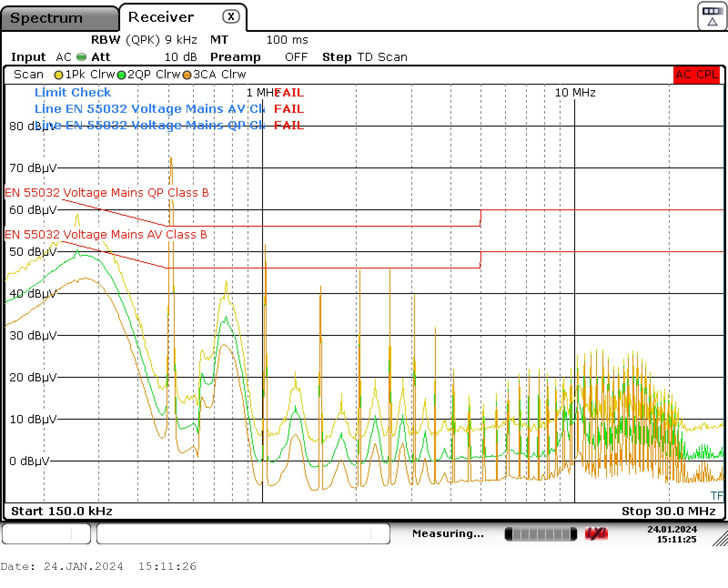Viewport: 728px width, 588px height.
Task: Select the green 2QP Clrw trace indicator
Action: (x=121, y=75)
